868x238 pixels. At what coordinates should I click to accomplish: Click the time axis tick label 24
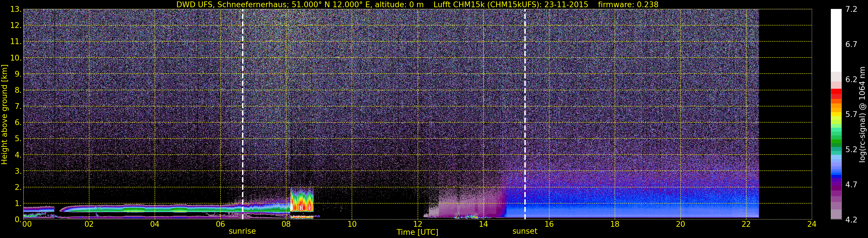click(812, 224)
